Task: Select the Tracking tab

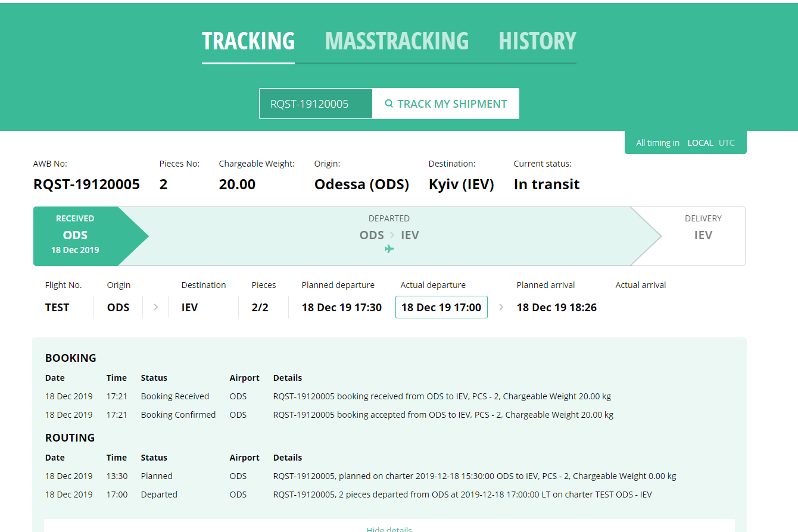Action: (248, 41)
